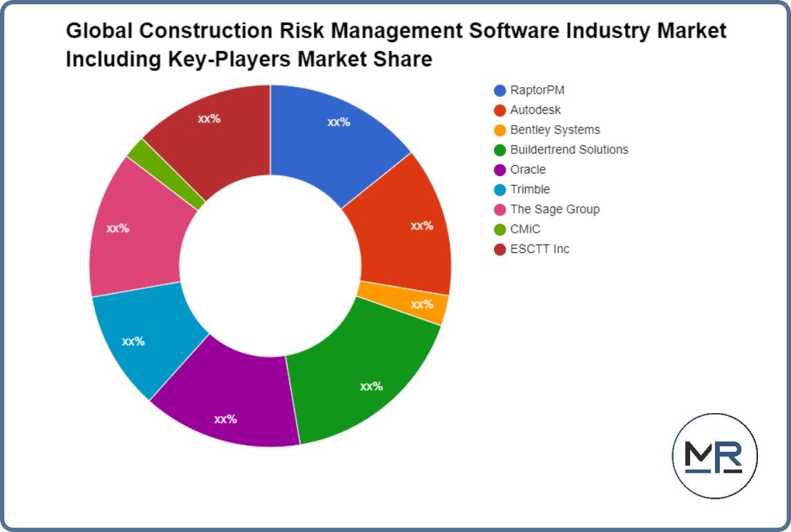Click the Oracle purple legend dot
Viewport: 791px width, 532px height.
pyautogui.click(x=499, y=170)
